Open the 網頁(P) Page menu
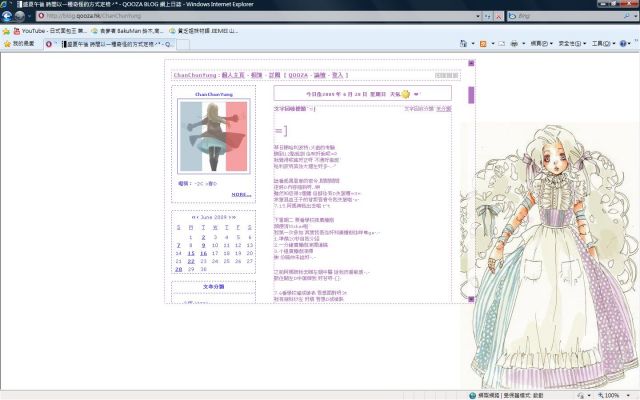Screen dimensions: 640x400 tap(541, 43)
